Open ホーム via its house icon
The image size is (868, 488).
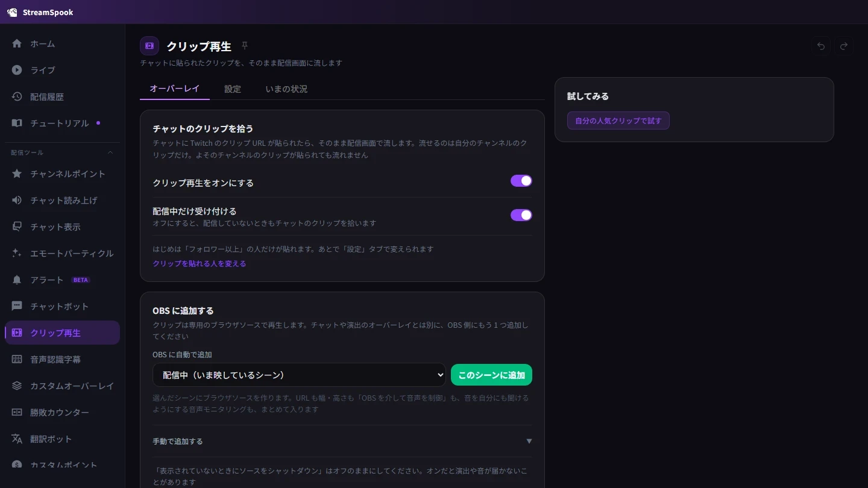point(17,43)
